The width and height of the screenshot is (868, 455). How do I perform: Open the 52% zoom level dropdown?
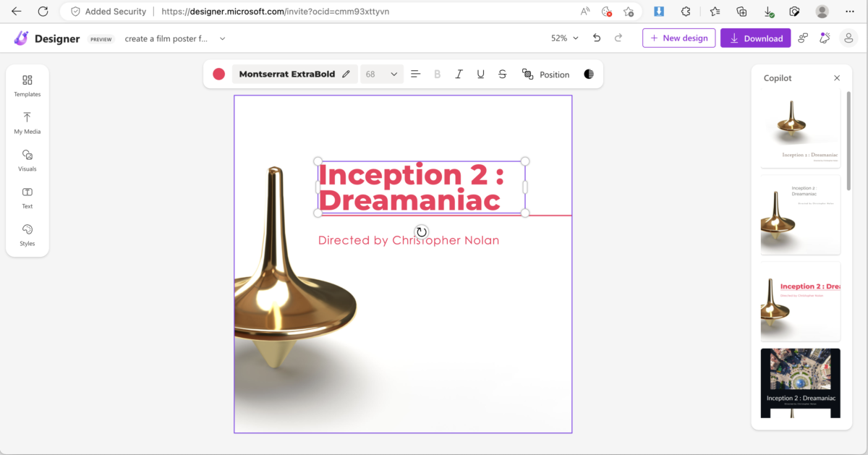564,38
